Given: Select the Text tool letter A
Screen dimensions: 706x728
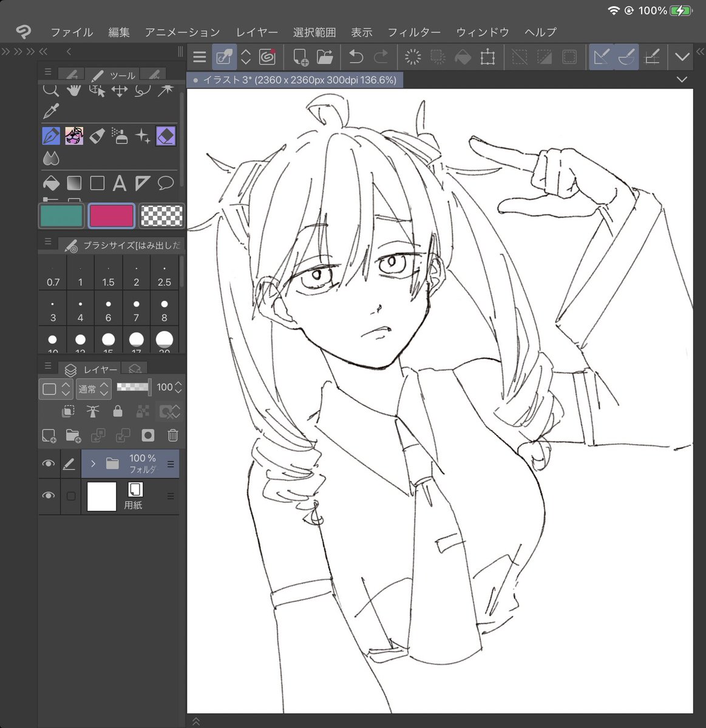Looking at the screenshot, I should pyautogui.click(x=120, y=183).
